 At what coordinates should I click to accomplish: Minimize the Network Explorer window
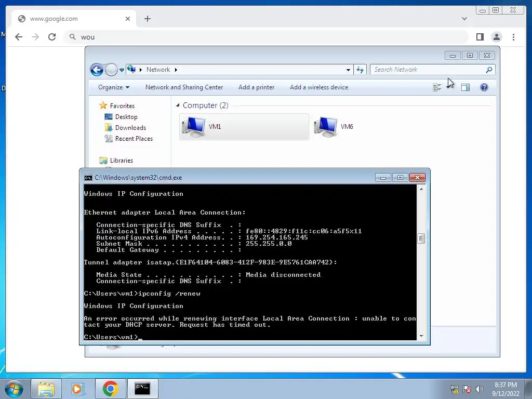tap(453, 55)
